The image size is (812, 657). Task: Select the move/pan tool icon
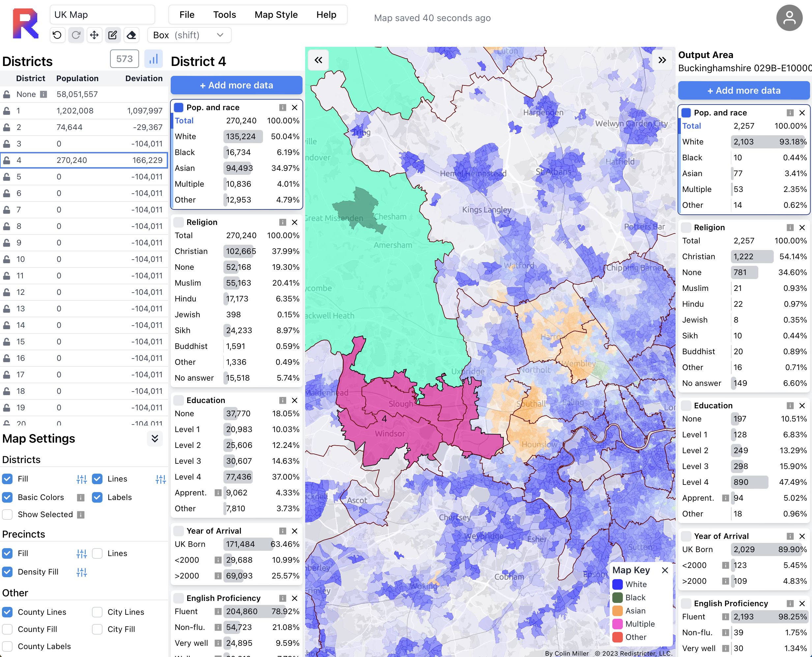[94, 35]
